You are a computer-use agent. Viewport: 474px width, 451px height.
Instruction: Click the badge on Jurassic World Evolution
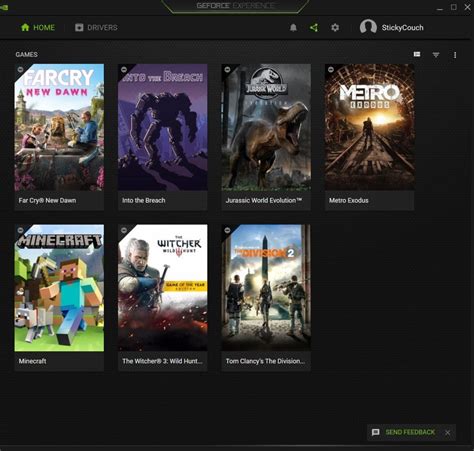pyautogui.click(x=227, y=69)
